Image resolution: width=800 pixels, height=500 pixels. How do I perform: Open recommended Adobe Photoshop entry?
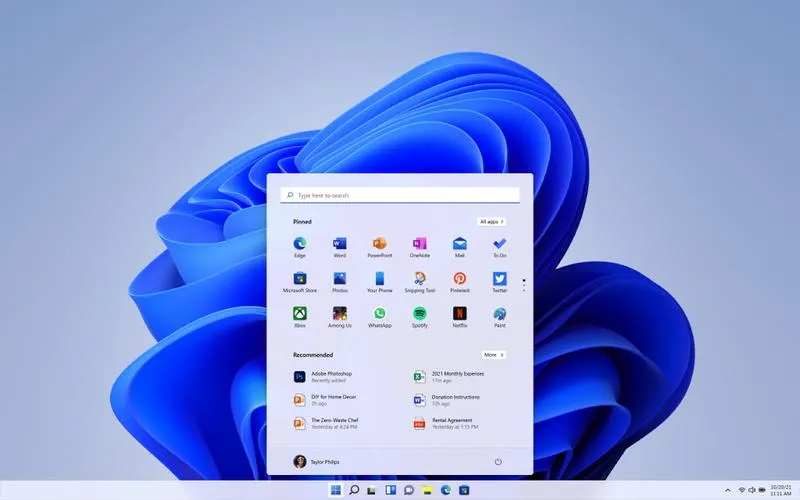323,377
